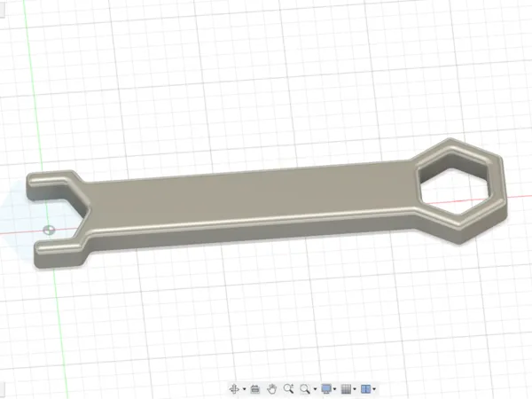Open the Grid and Snaps icon
Image resolution: width=532 pixels, height=399 pixels.
[346, 389]
